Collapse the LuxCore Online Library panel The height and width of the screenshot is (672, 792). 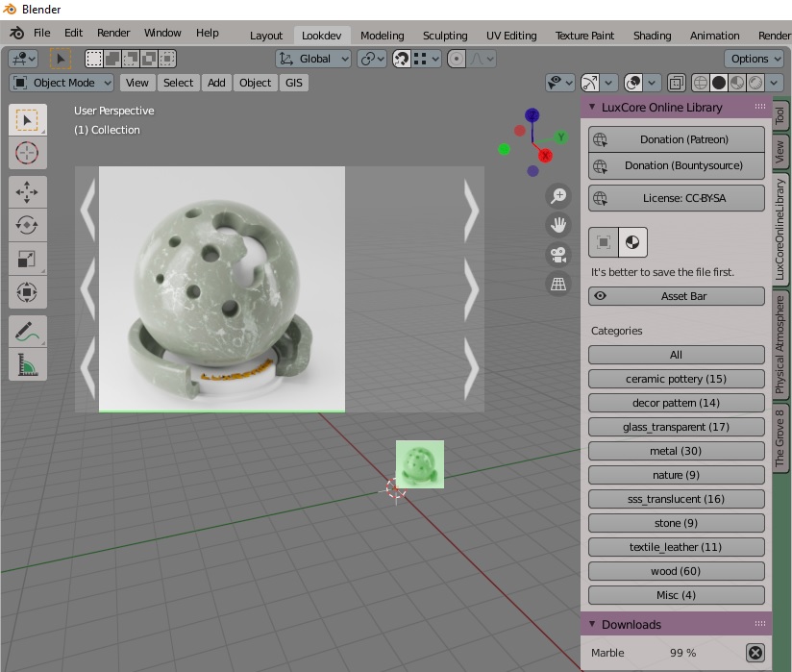coord(592,107)
